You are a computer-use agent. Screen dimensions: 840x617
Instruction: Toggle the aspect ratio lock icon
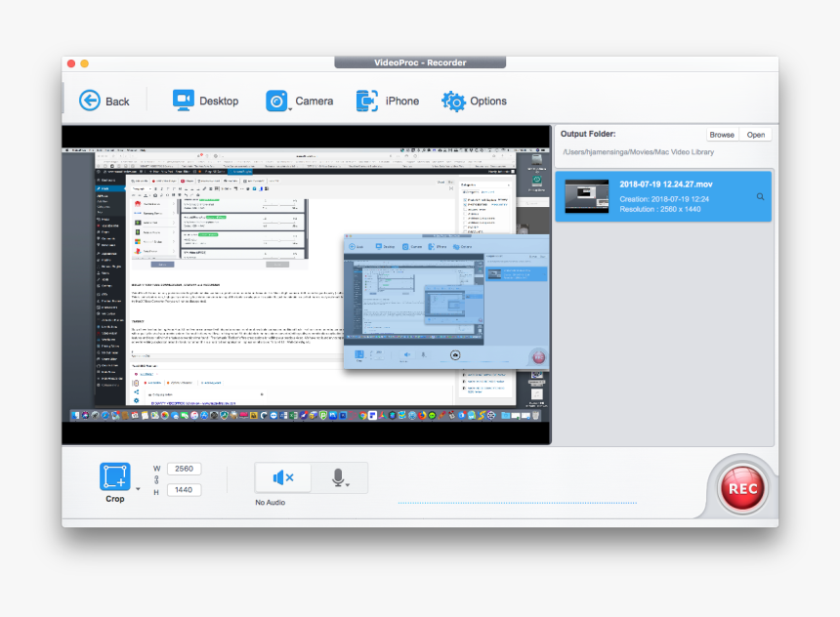coord(156,479)
